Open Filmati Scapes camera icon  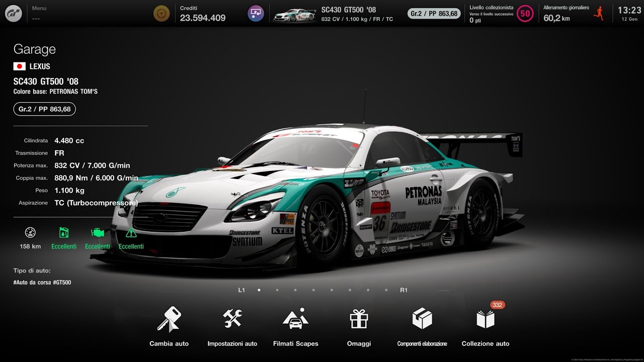(x=296, y=319)
